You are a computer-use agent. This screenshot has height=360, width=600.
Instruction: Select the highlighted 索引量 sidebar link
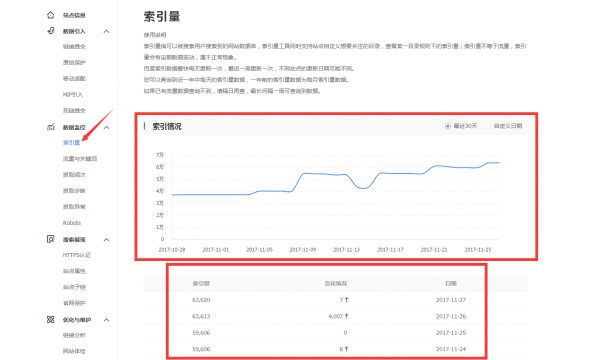71,143
